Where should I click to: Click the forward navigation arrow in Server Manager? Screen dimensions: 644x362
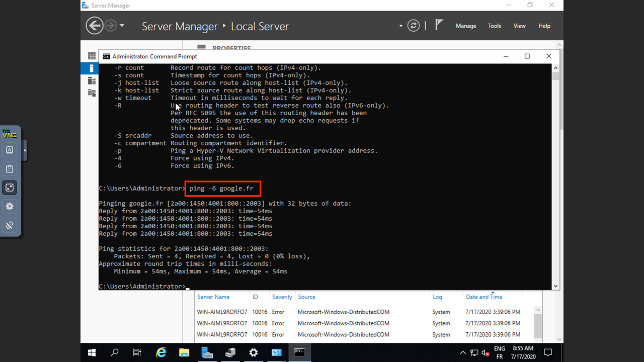point(111,26)
